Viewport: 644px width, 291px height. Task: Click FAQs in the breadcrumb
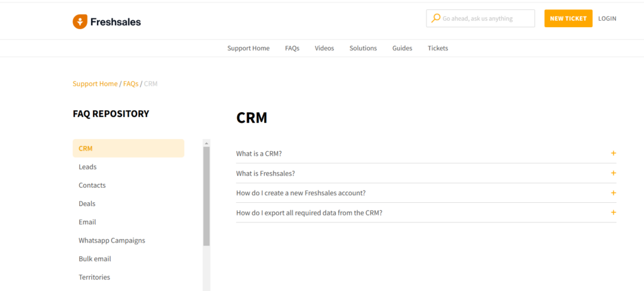(131, 84)
